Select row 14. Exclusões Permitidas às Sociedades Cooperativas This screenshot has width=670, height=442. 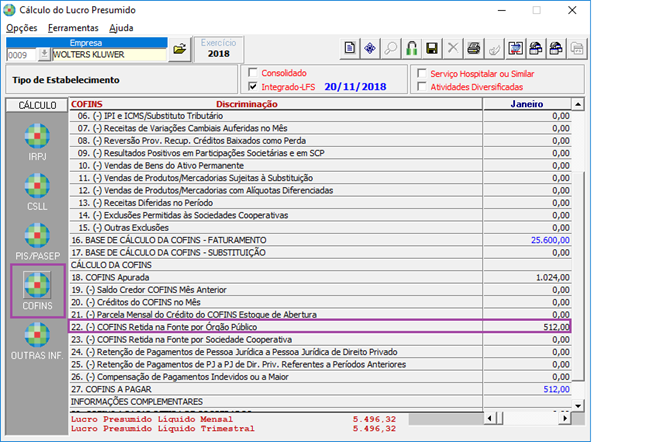click(x=320, y=215)
